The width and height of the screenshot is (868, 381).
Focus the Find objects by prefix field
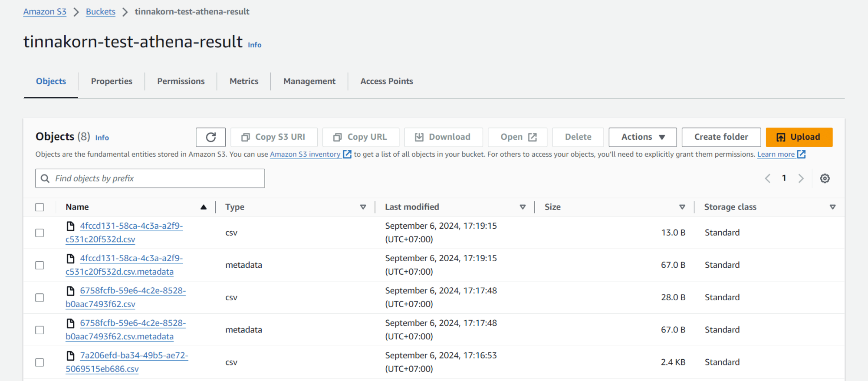pyautogui.click(x=150, y=178)
